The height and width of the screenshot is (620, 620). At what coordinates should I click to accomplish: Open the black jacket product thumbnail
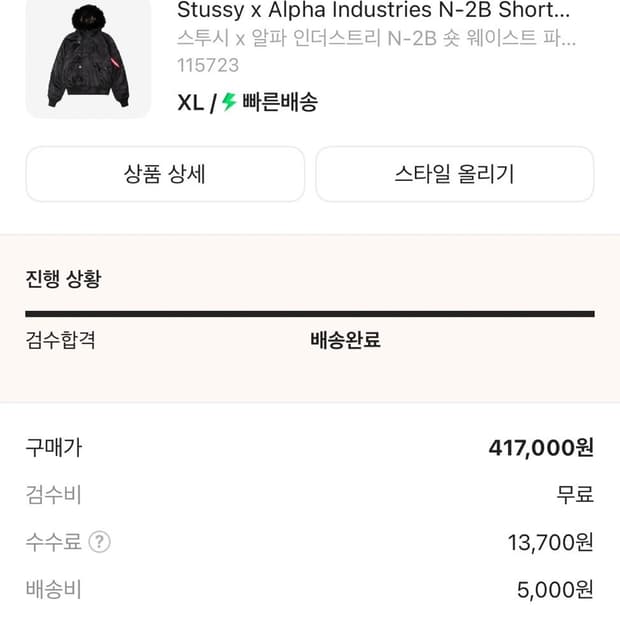coord(88,60)
